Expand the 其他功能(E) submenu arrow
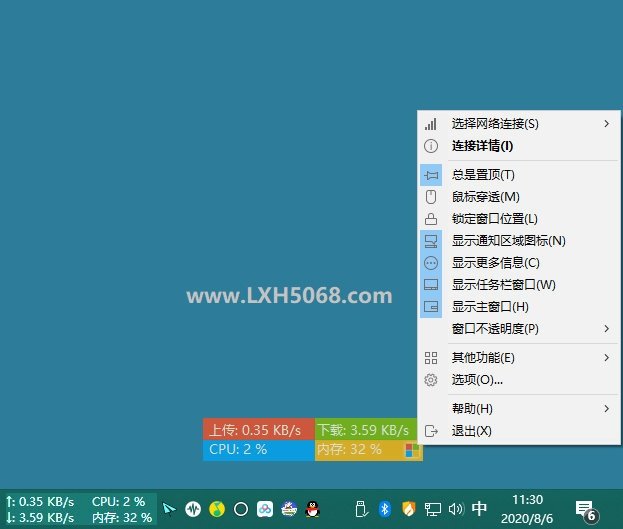Image resolution: width=623 pixels, height=529 pixels. pyautogui.click(x=606, y=357)
